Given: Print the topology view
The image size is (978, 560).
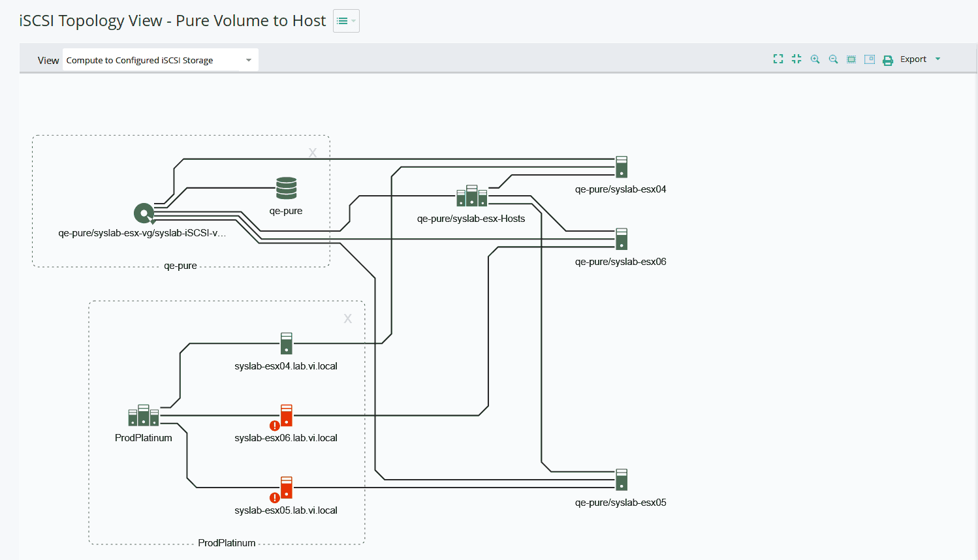Looking at the screenshot, I should (x=888, y=60).
